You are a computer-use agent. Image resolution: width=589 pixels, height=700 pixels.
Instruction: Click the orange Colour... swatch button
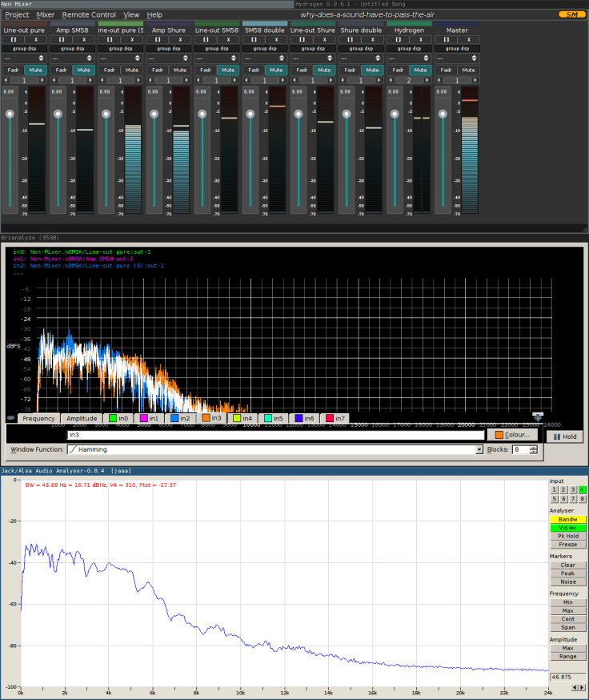[x=512, y=435]
